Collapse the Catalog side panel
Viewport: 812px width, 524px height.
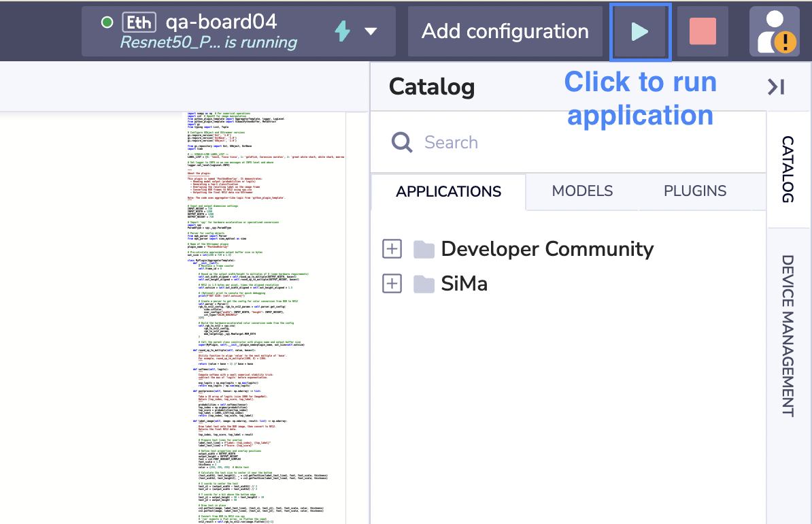(x=776, y=86)
